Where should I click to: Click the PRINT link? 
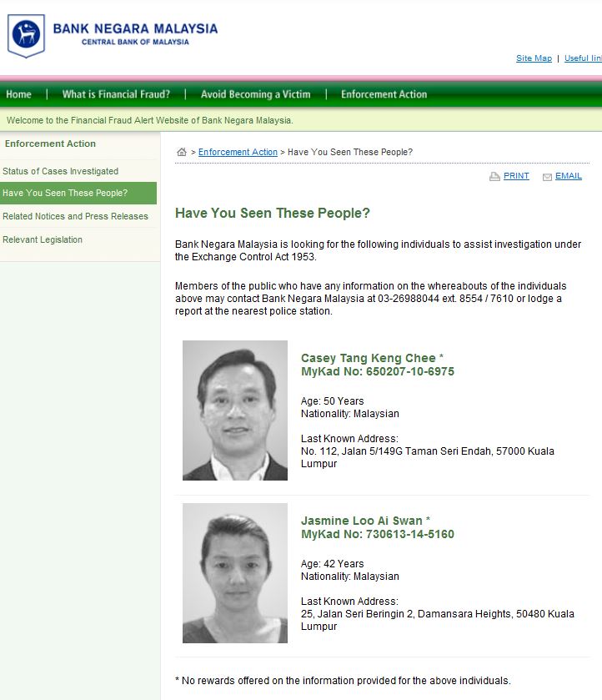[516, 176]
